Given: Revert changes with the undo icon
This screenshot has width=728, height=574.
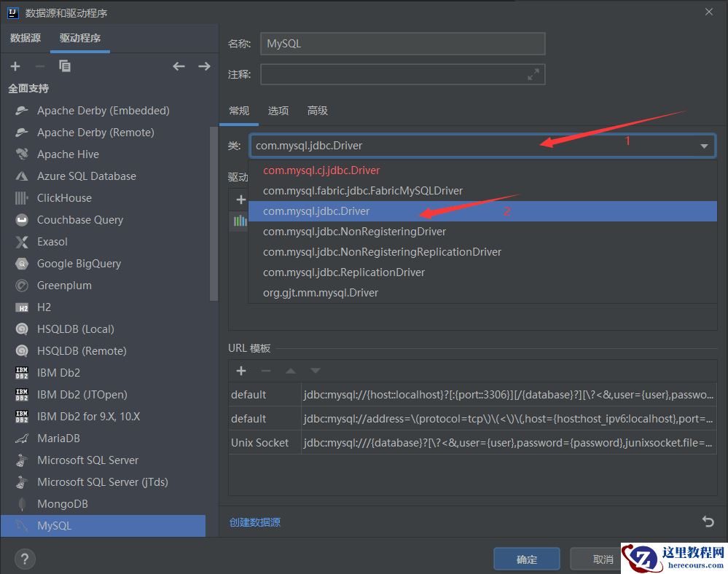Looking at the screenshot, I should click(707, 522).
